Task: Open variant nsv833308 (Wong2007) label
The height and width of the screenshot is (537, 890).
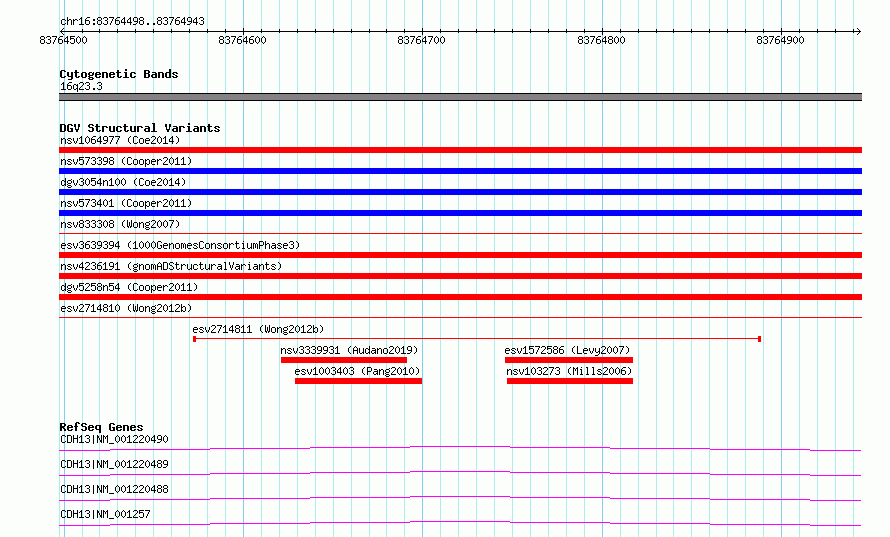Action: (120, 224)
